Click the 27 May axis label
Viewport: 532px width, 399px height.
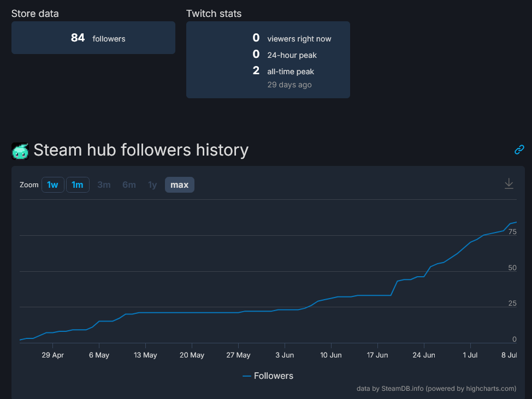click(x=238, y=355)
